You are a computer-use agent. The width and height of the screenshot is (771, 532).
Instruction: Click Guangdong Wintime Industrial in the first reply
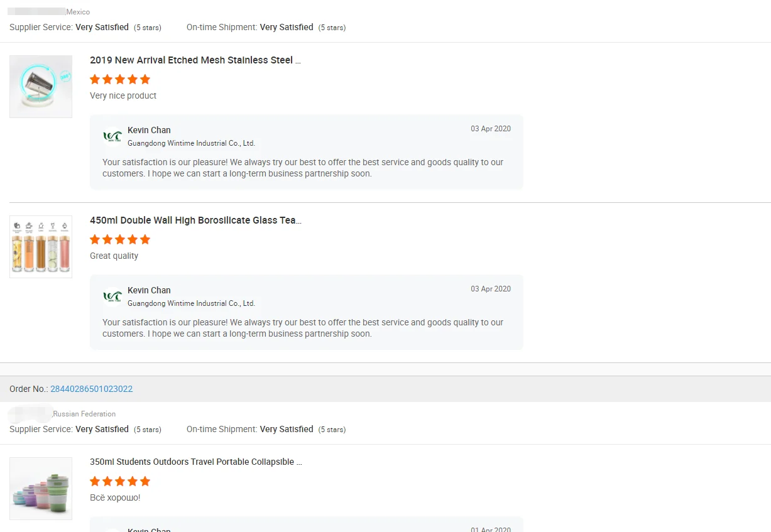click(191, 143)
